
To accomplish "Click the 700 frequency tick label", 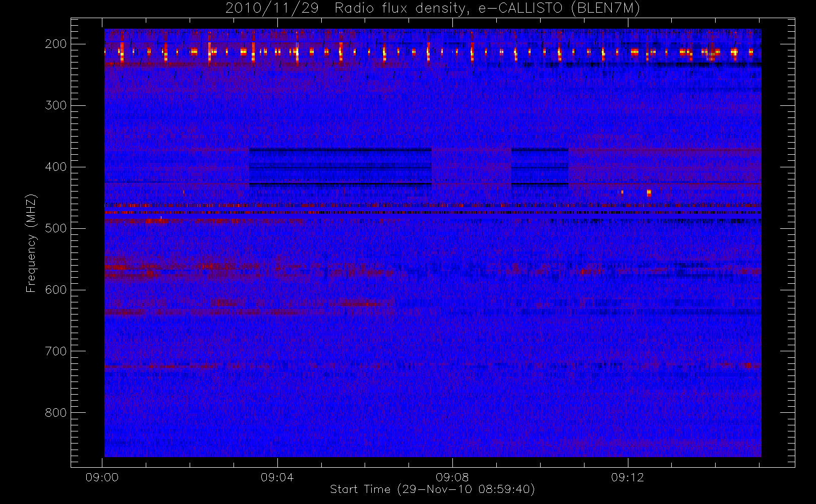I will [x=56, y=351].
